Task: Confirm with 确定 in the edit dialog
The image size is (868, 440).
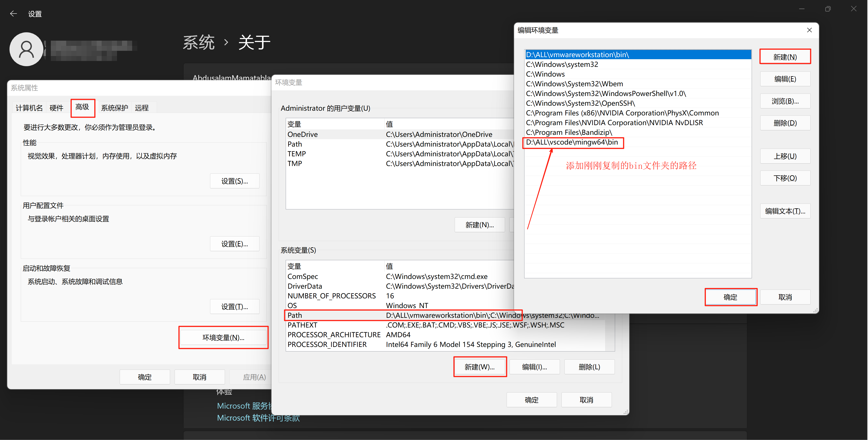Action: [731, 297]
